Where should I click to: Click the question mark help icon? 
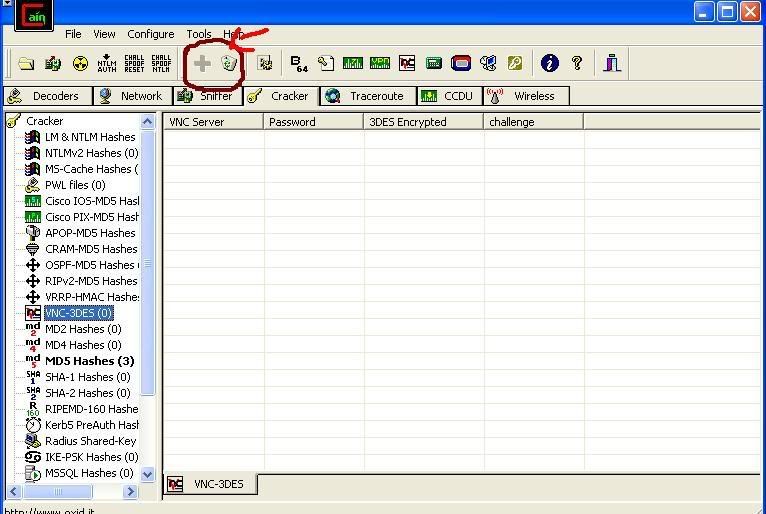577,63
